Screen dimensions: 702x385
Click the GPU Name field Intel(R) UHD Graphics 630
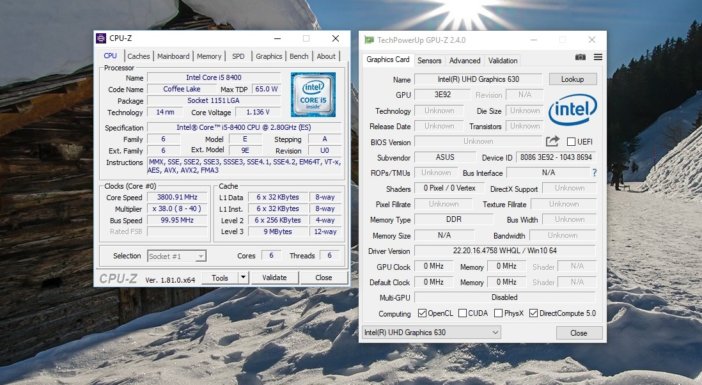478,79
